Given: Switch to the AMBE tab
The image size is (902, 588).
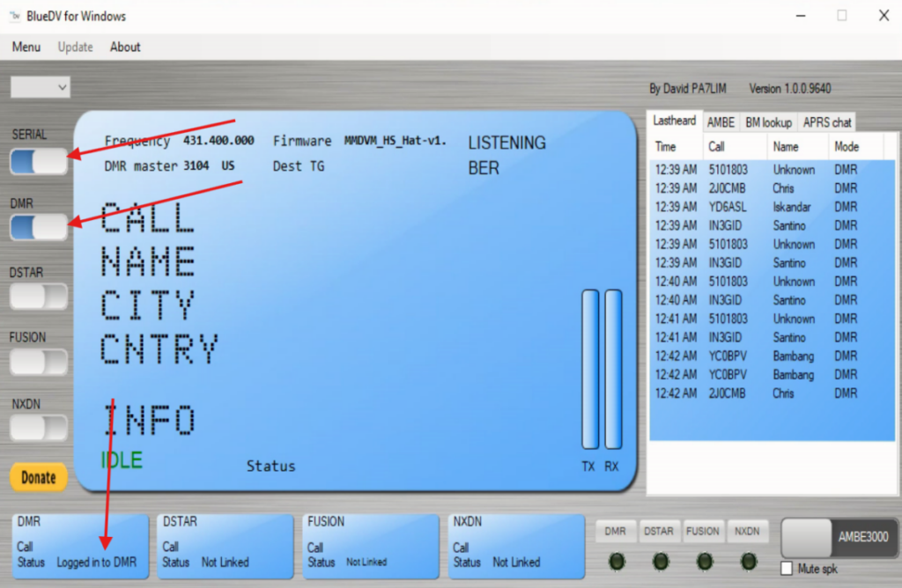Looking at the screenshot, I should 721,122.
